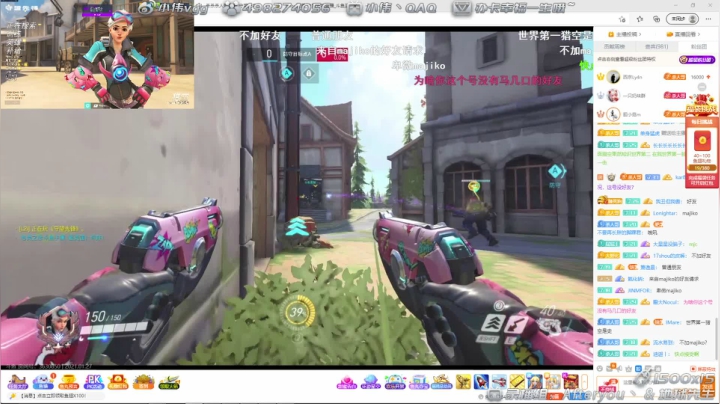Click the webcam overlay showing Tracer skin
This screenshot has height=404, width=720.
(x=97, y=55)
